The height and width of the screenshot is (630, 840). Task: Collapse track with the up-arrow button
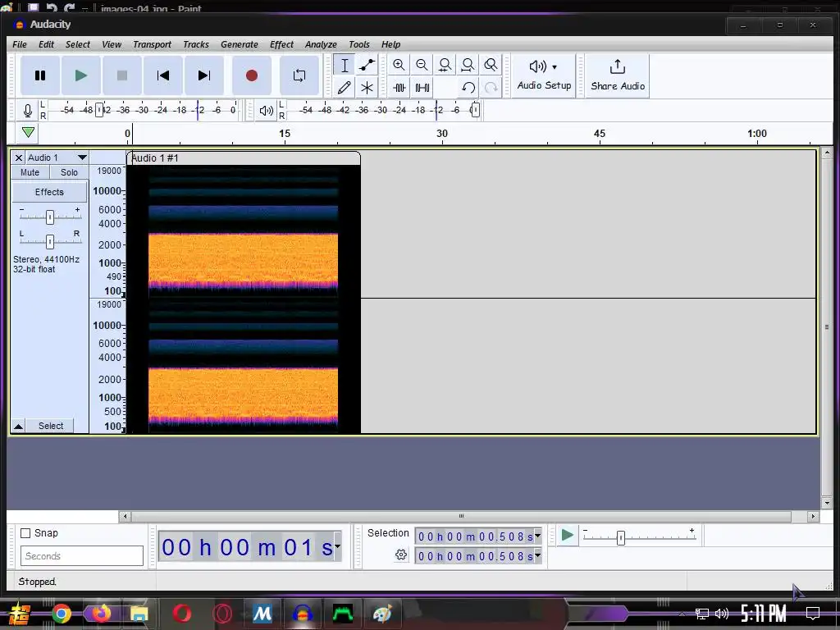[x=18, y=426]
